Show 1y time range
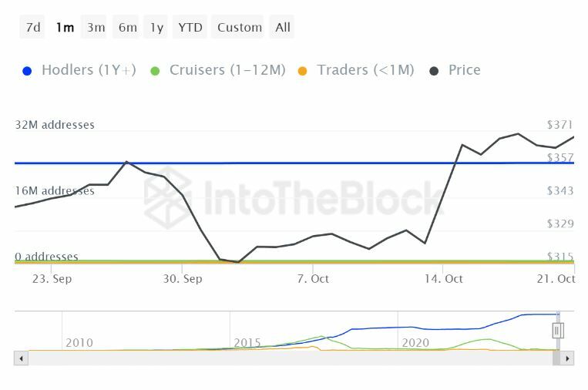The height and width of the screenshot is (390, 588). point(156,27)
